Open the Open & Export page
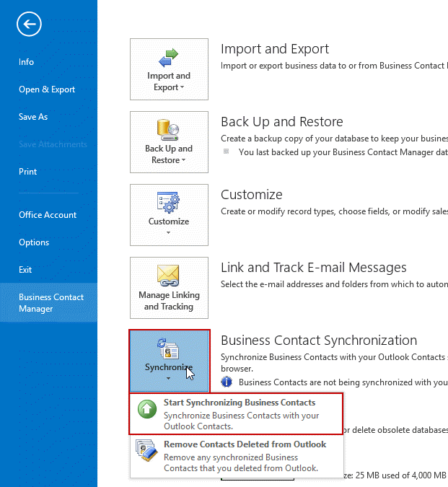 click(47, 89)
